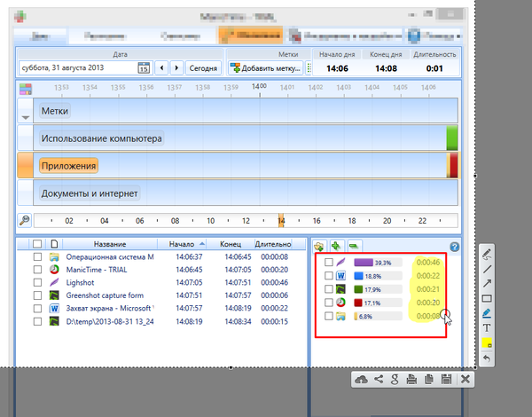The height and width of the screenshot is (417, 532).
Task: Click green minus icon in summary toolbar
Action: pyautogui.click(x=354, y=246)
